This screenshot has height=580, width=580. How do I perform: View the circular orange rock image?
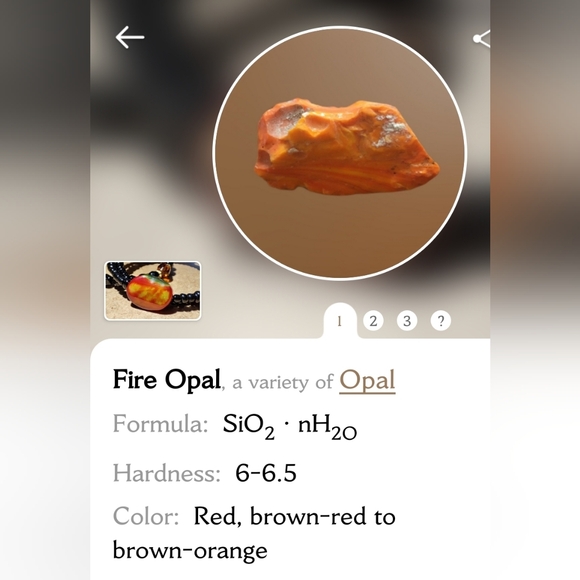coord(340,152)
